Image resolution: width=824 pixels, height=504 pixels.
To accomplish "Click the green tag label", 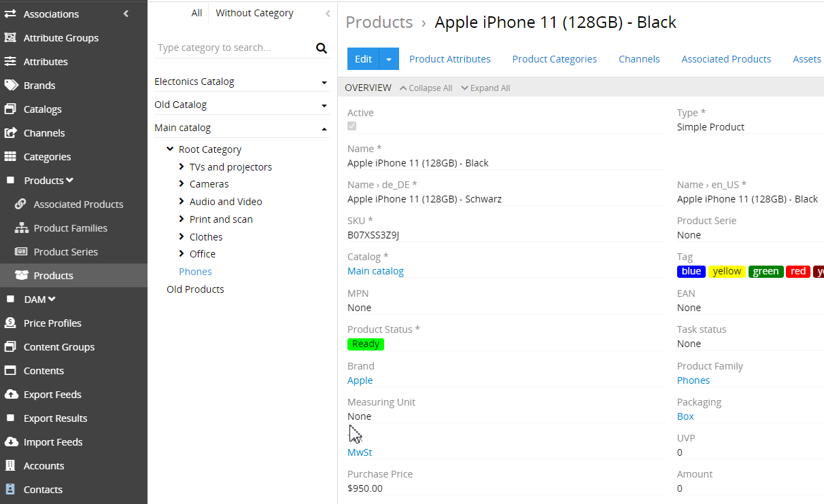I will (x=766, y=272).
